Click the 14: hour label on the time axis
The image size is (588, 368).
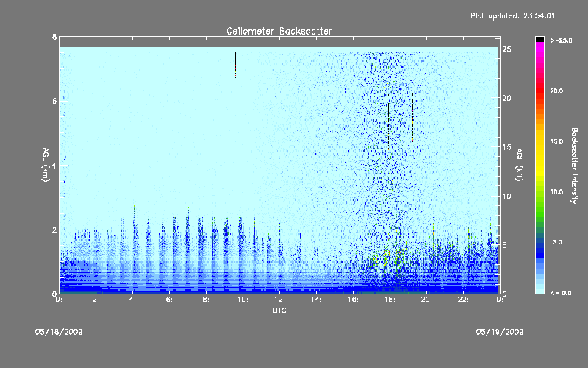(x=316, y=300)
